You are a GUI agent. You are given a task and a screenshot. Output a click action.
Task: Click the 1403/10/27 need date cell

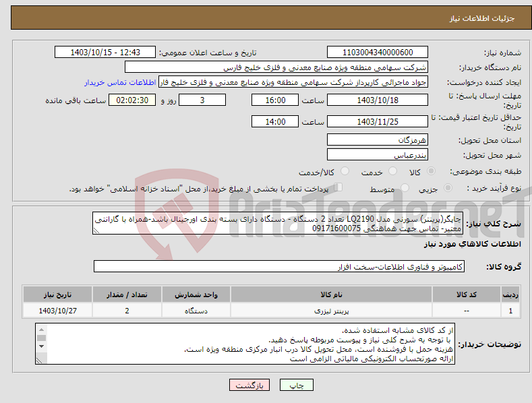pyautogui.click(x=58, y=311)
